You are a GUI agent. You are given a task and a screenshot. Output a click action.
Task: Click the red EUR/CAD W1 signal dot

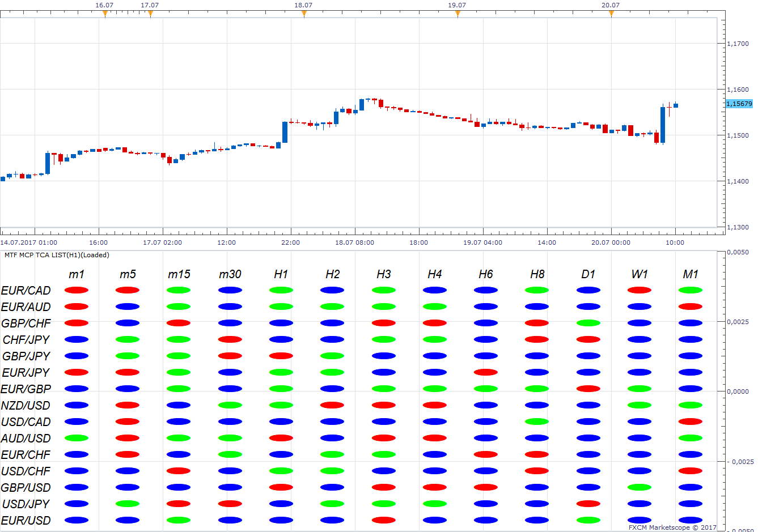pos(640,290)
